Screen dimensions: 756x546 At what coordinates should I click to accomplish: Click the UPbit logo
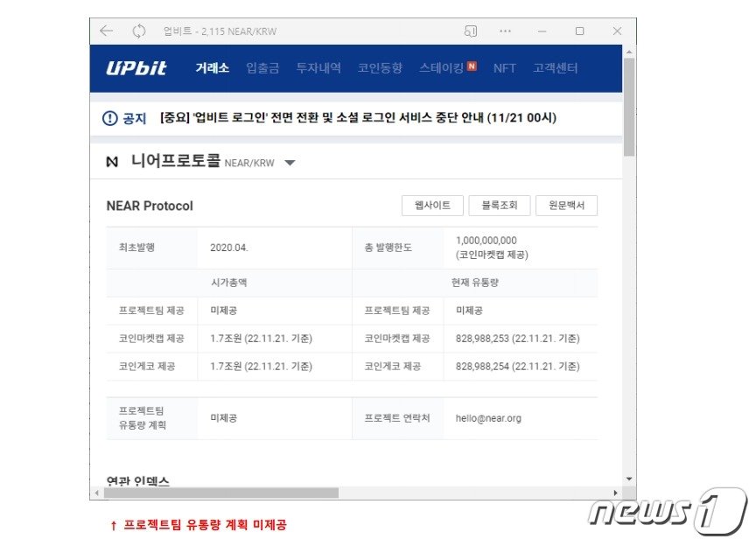(136, 68)
